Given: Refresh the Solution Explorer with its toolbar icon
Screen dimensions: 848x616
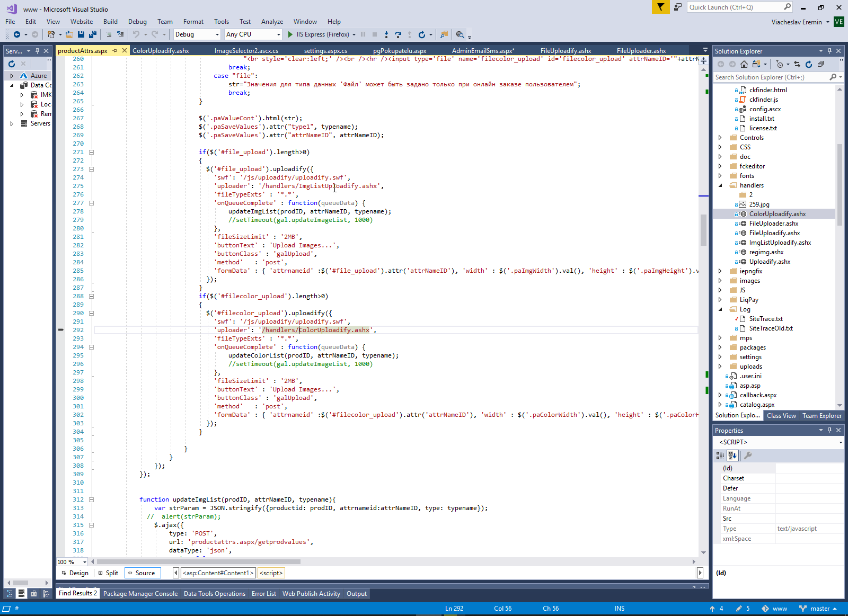Looking at the screenshot, I should point(809,64).
